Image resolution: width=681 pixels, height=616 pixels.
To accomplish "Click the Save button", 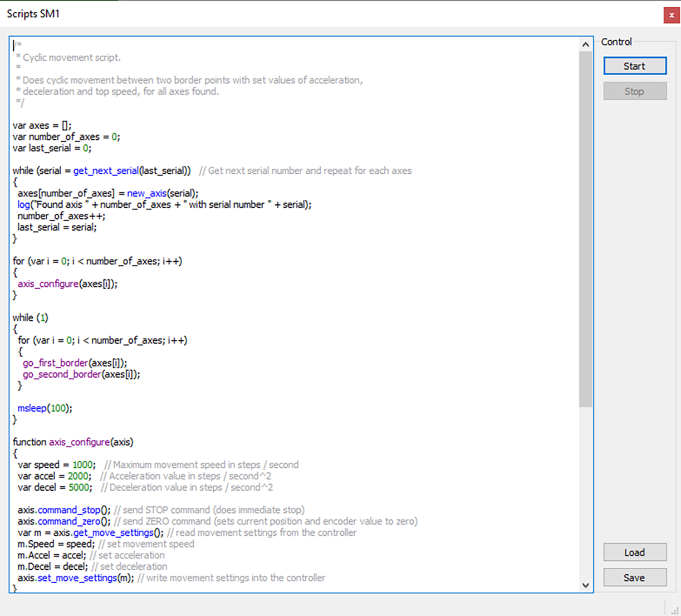I will coord(634,577).
